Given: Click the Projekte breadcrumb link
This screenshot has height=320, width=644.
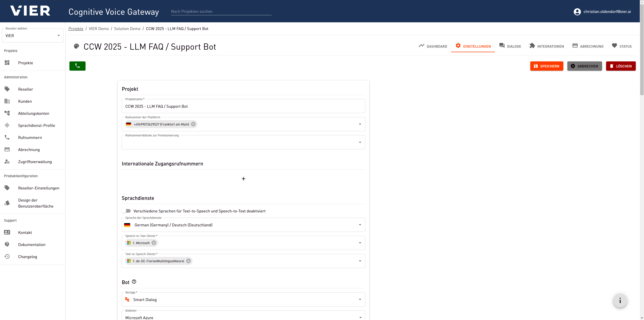Looking at the screenshot, I should (x=76, y=29).
